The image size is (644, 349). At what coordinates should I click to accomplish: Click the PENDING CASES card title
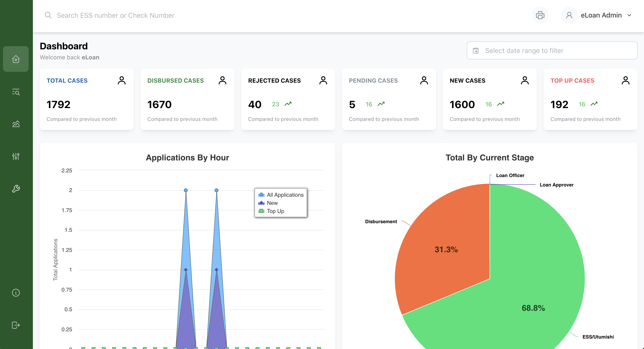click(x=373, y=81)
